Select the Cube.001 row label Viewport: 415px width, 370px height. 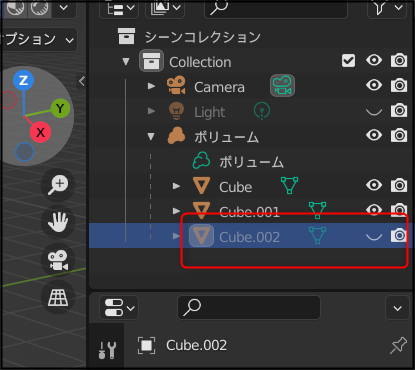(249, 212)
